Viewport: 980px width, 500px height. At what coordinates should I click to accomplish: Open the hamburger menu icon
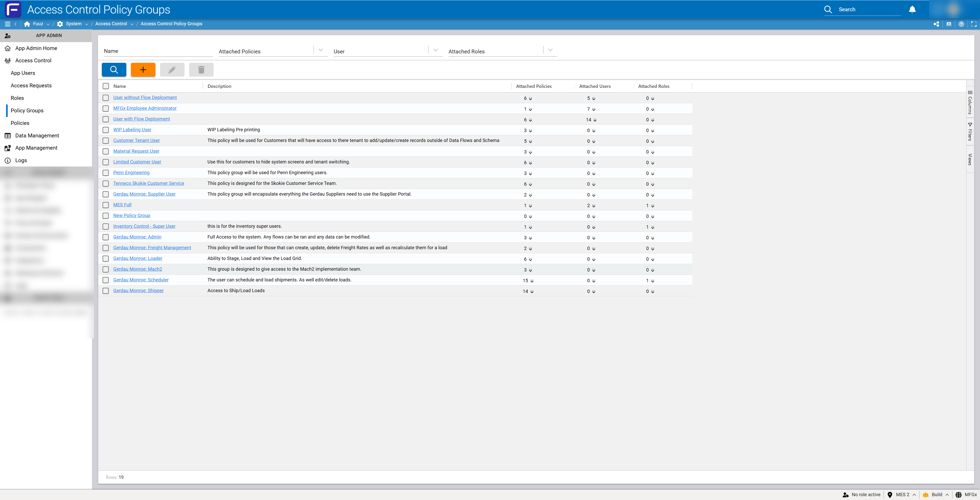pos(7,23)
